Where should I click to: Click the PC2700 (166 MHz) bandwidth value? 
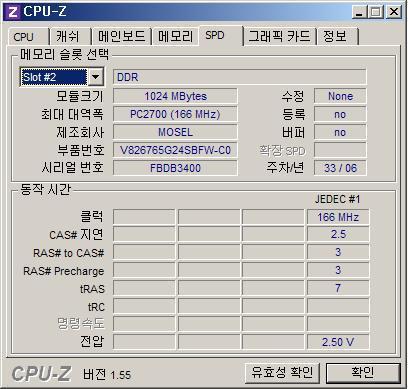(x=175, y=114)
